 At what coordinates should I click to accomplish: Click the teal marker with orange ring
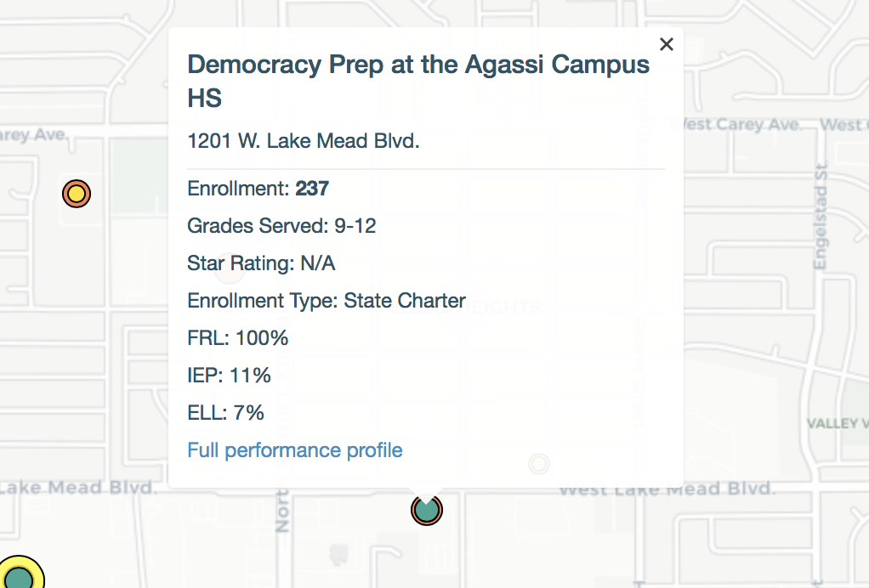click(x=427, y=510)
